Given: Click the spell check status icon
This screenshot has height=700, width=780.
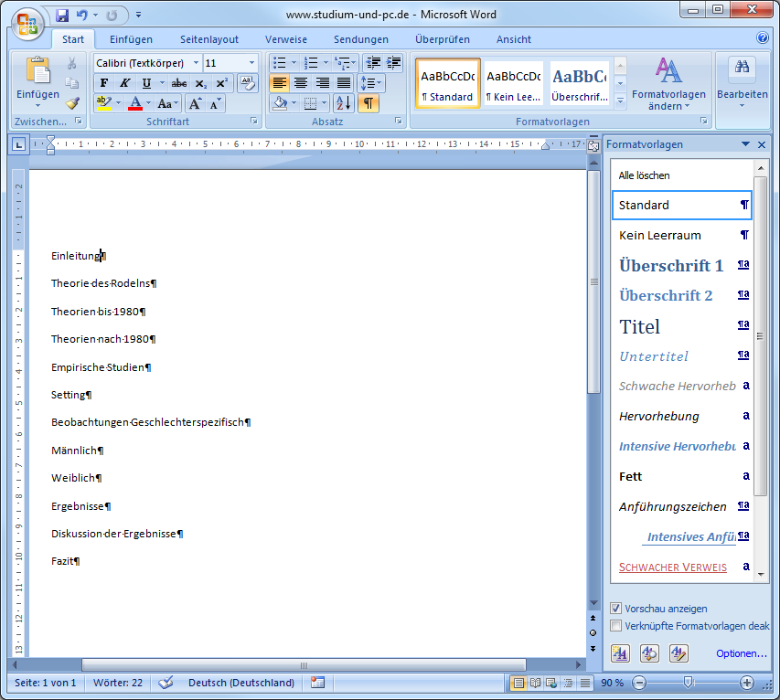Looking at the screenshot, I should pos(166,683).
